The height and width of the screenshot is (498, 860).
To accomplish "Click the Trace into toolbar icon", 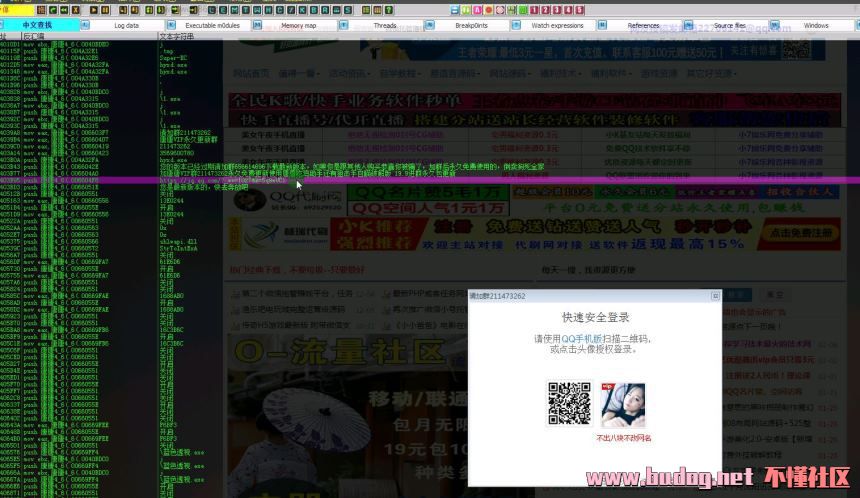I will 149,10.
